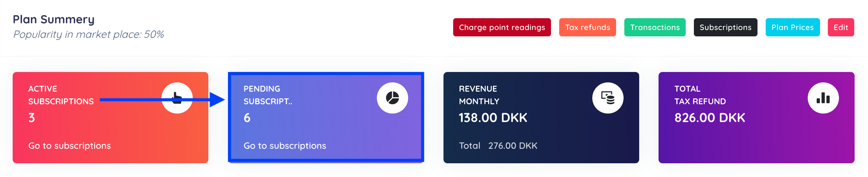Select the Active Subscriptions card title

pos(61,95)
